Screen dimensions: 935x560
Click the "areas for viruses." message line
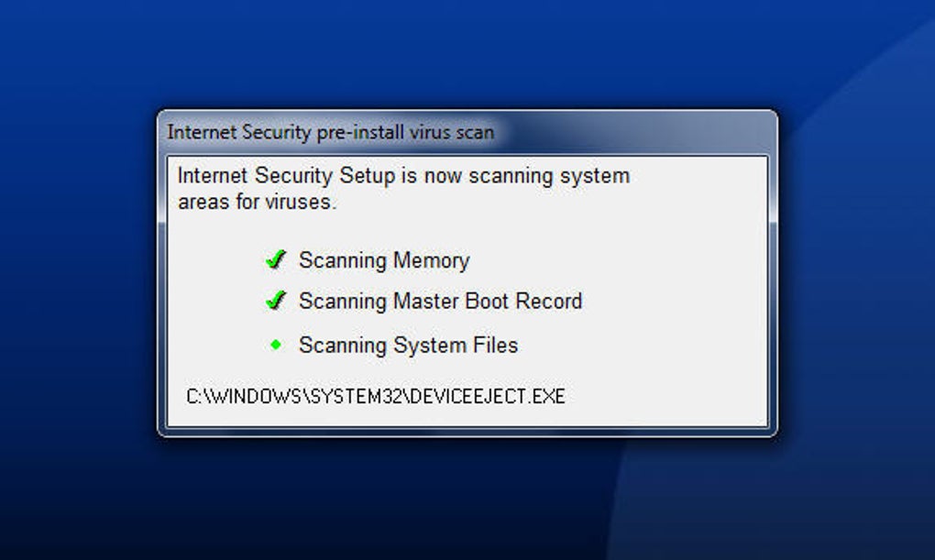(257, 202)
